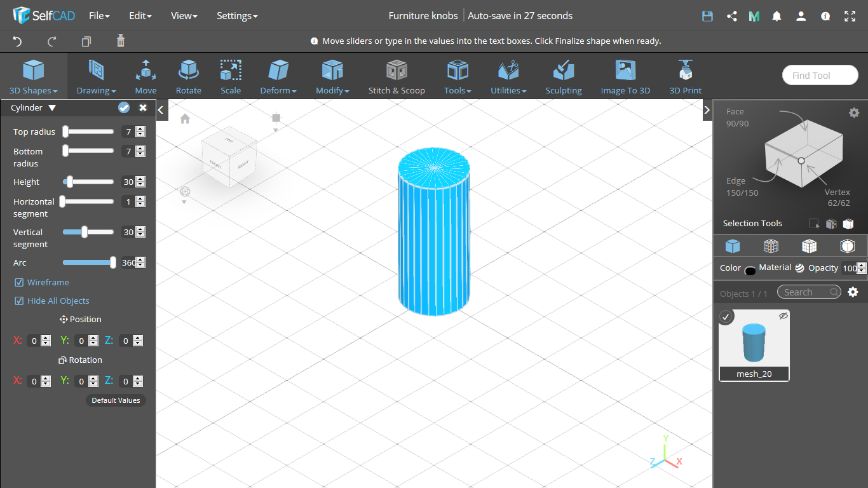Open the File menu
Viewport: 868px width, 488px height.
pyautogui.click(x=99, y=16)
